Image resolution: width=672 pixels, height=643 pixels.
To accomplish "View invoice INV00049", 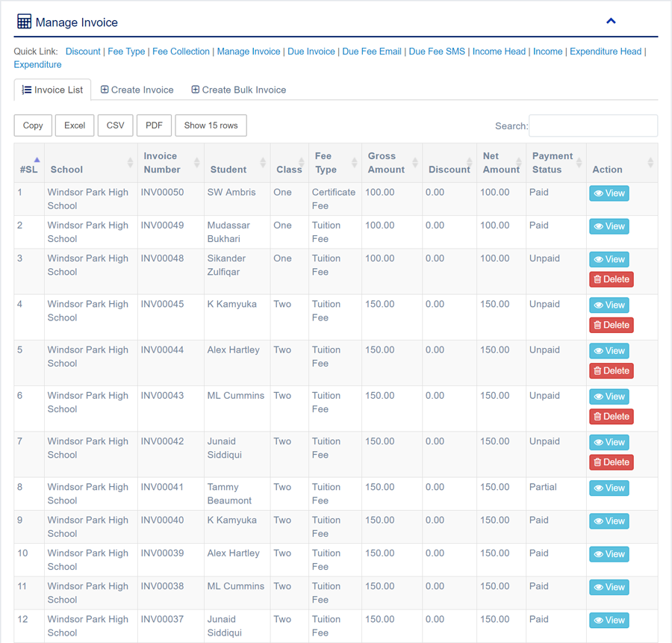I will tap(609, 226).
